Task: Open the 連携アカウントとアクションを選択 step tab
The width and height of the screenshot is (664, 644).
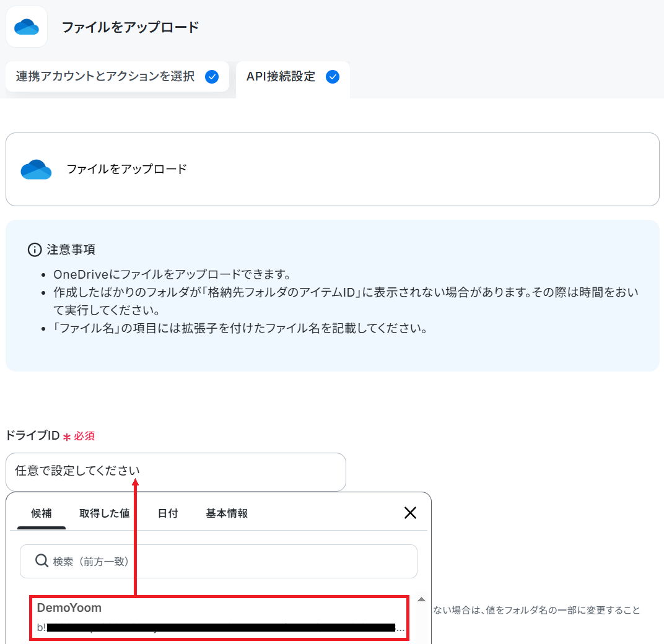Action: click(117, 77)
